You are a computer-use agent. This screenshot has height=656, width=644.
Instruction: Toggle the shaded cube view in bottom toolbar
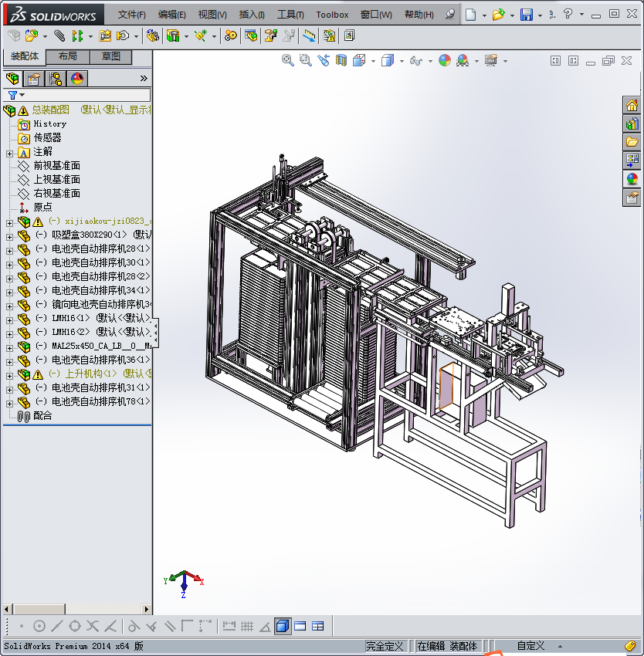[x=282, y=626]
